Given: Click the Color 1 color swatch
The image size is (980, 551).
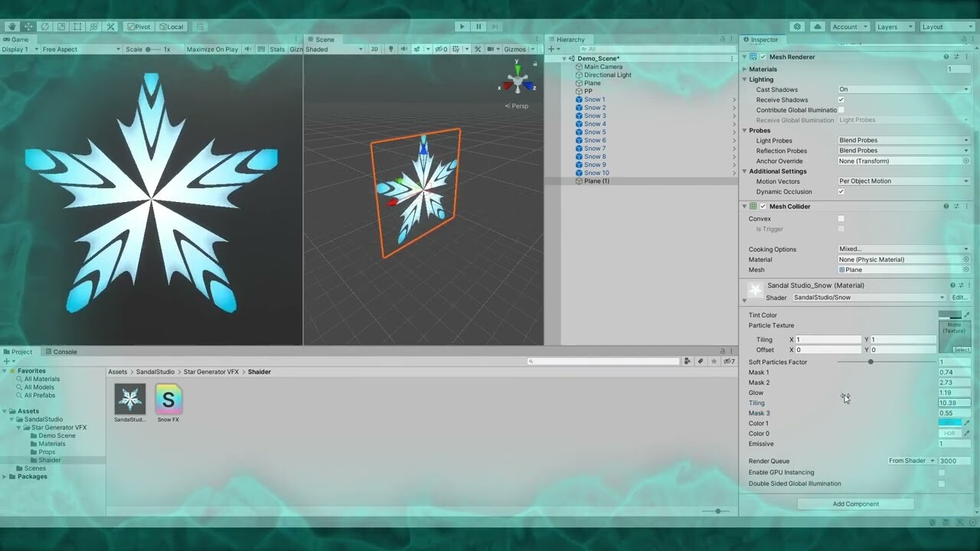Looking at the screenshot, I should (x=952, y=422).
